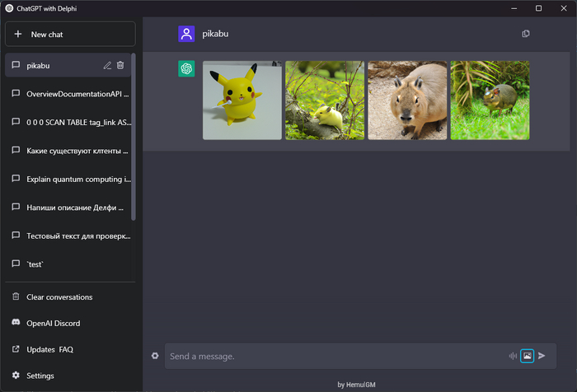Open the yellow Pikachu figure image

pos(242,100)
